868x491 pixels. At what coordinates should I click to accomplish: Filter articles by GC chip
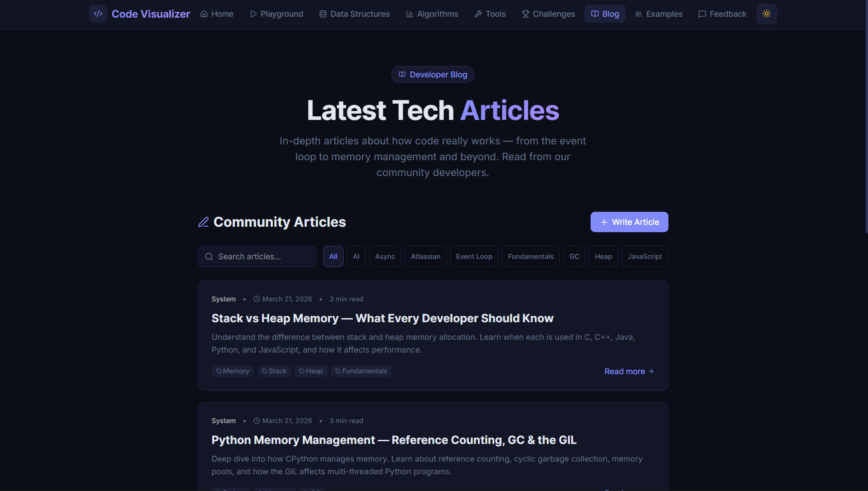click(x=574, y=257)
